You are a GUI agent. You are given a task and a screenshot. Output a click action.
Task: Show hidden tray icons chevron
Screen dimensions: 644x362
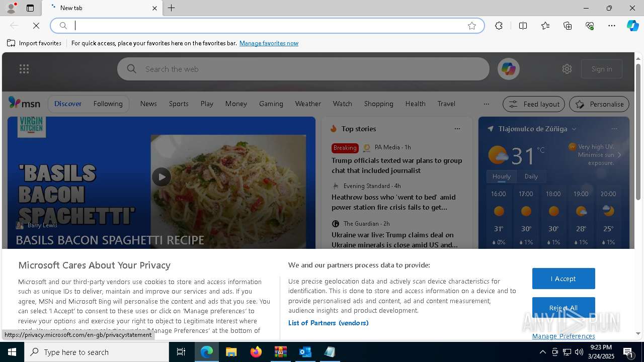point(542,352)
